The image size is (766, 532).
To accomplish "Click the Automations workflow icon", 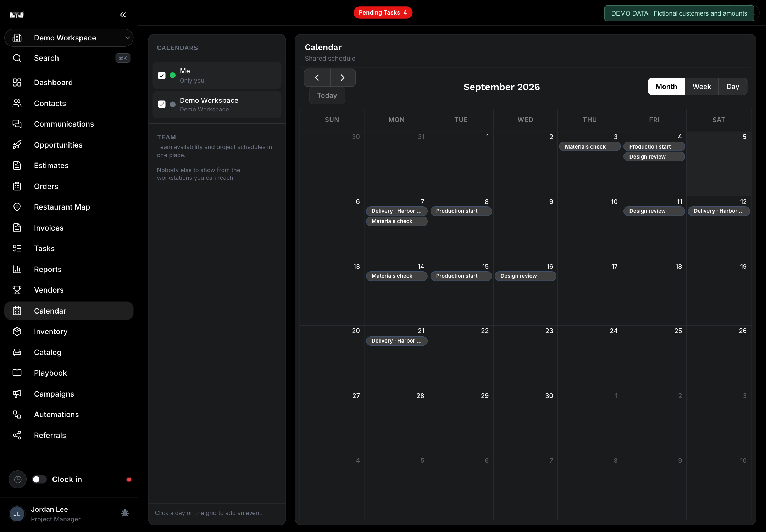I will [17, 415].
